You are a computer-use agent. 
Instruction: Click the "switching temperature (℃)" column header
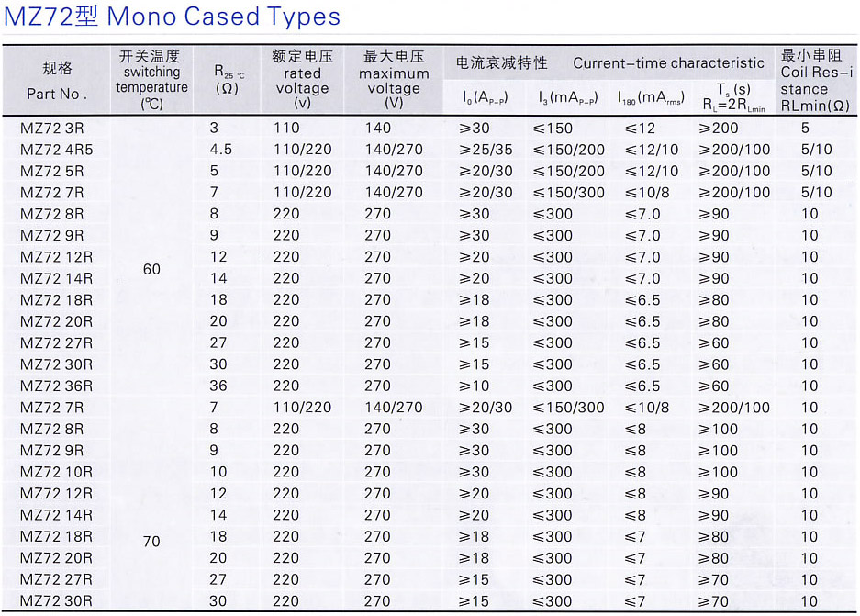pyautogui.click(x=152, y=80)
